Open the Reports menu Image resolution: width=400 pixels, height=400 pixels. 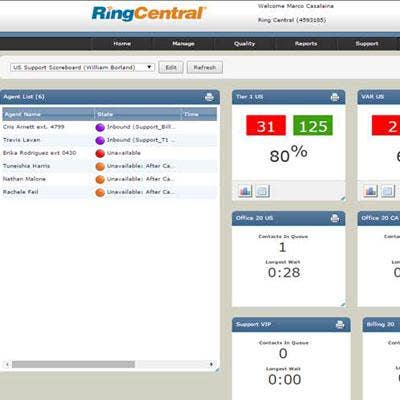click(x=306, y=44)
